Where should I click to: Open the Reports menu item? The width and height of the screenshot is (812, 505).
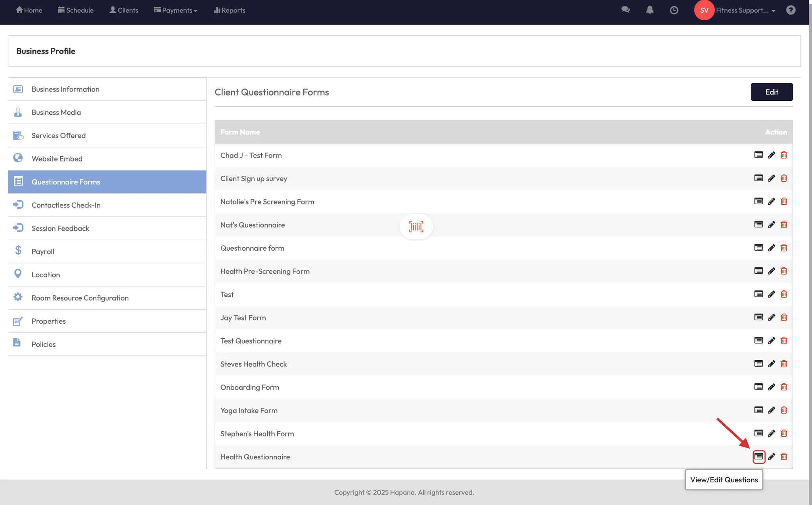(230, 10)
